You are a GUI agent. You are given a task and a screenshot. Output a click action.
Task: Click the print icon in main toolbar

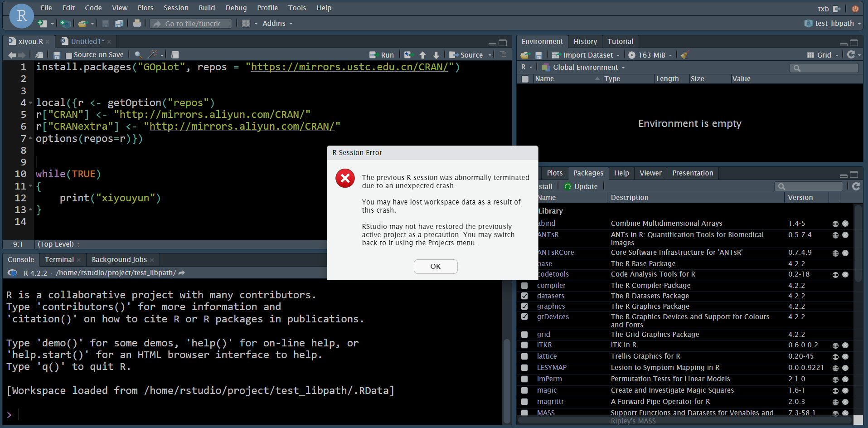coord(137,24)
